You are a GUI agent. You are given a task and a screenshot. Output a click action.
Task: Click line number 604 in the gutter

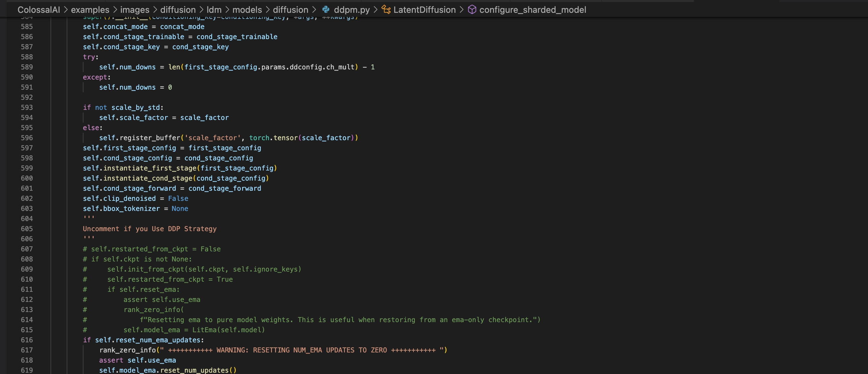click(27, 219)
